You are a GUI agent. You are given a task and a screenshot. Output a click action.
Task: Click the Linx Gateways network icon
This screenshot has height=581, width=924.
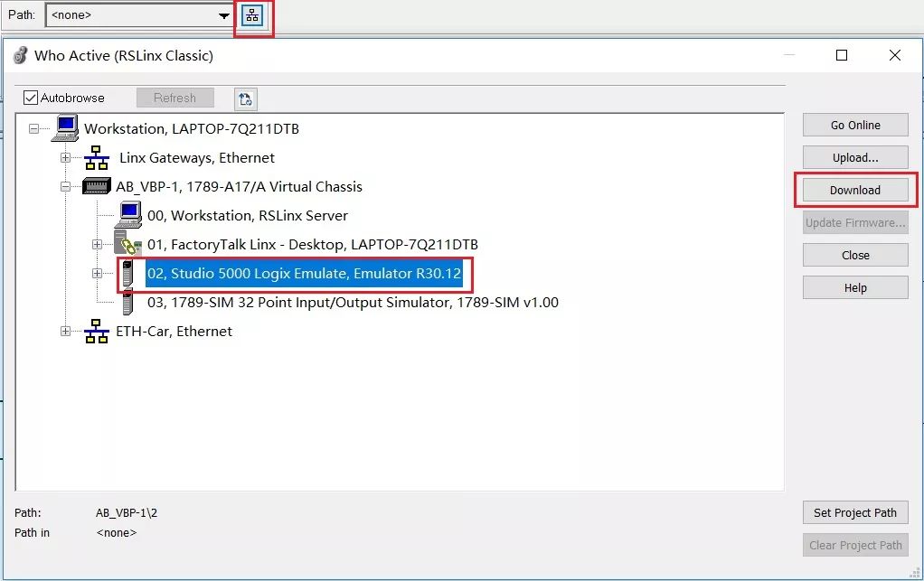coord(97,158)
